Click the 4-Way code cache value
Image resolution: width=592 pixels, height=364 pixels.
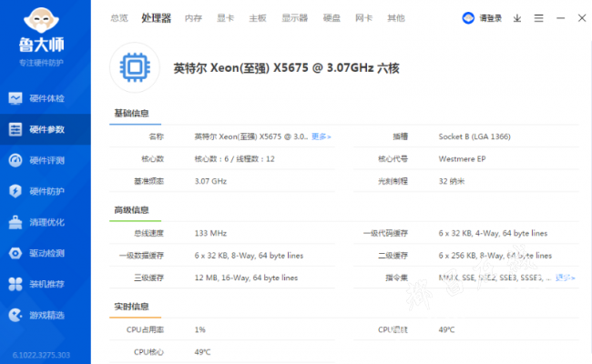[x=493, y=233]
